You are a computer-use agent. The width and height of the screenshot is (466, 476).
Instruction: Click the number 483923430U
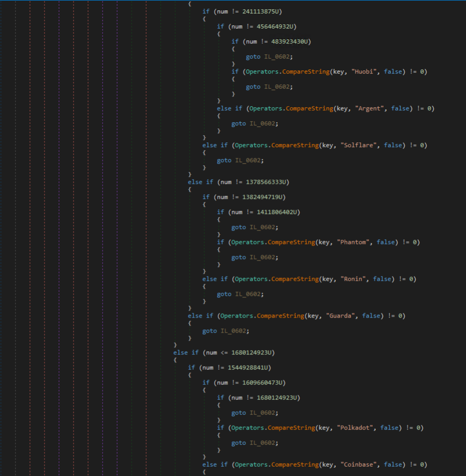coord(290,41)
